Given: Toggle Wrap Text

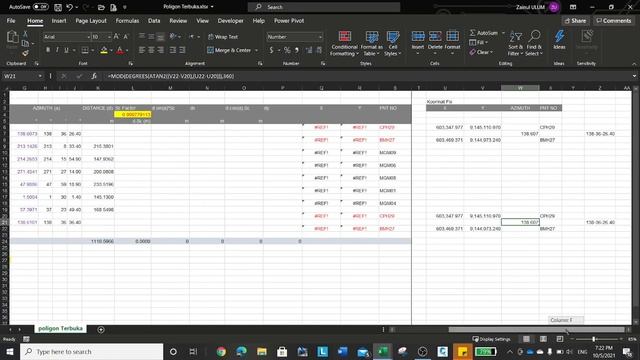Looking at the screenshot, I should (223, 37).
